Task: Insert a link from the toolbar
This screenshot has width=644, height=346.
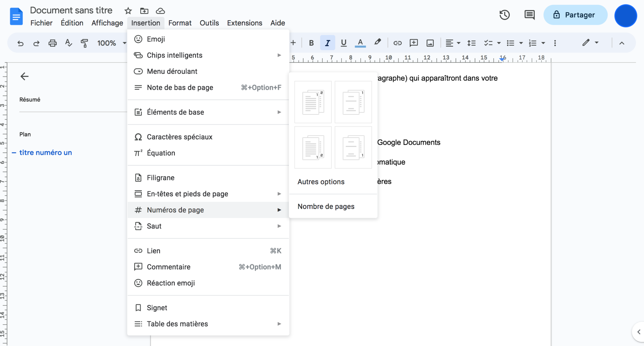Action: [397, 43]
